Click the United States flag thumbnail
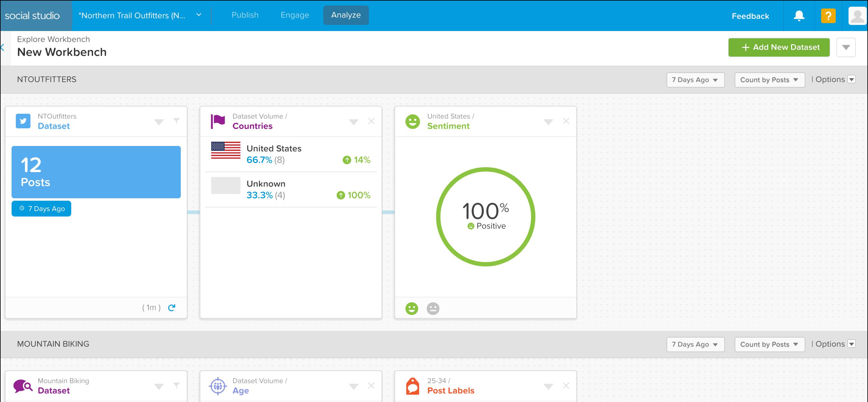 (226, 150)
